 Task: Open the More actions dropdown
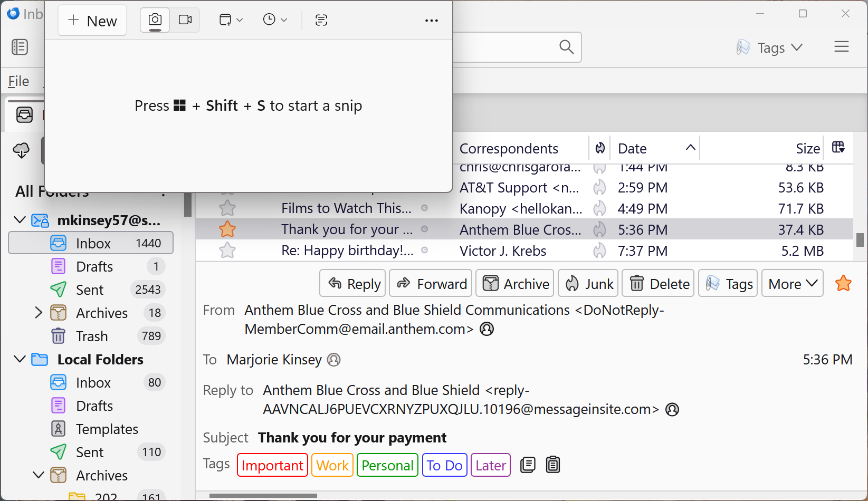tap(793, 283)
